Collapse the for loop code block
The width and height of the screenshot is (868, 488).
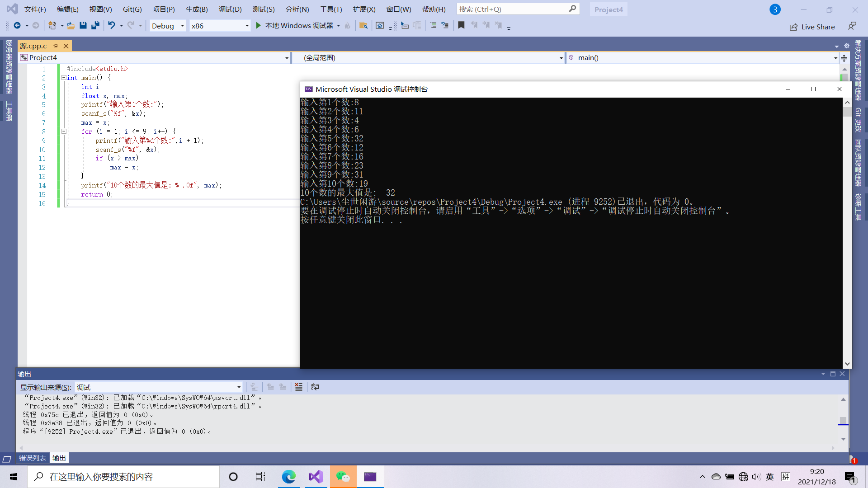(x=64, y=131)
